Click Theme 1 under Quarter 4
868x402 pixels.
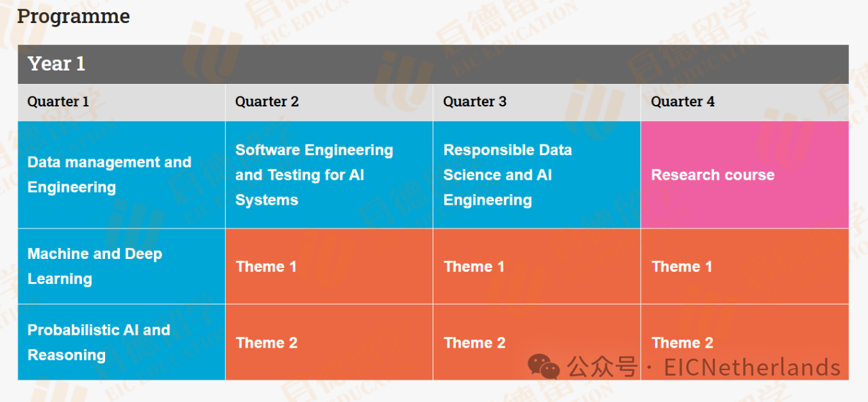pyautogui.click(x=745, y=266)
